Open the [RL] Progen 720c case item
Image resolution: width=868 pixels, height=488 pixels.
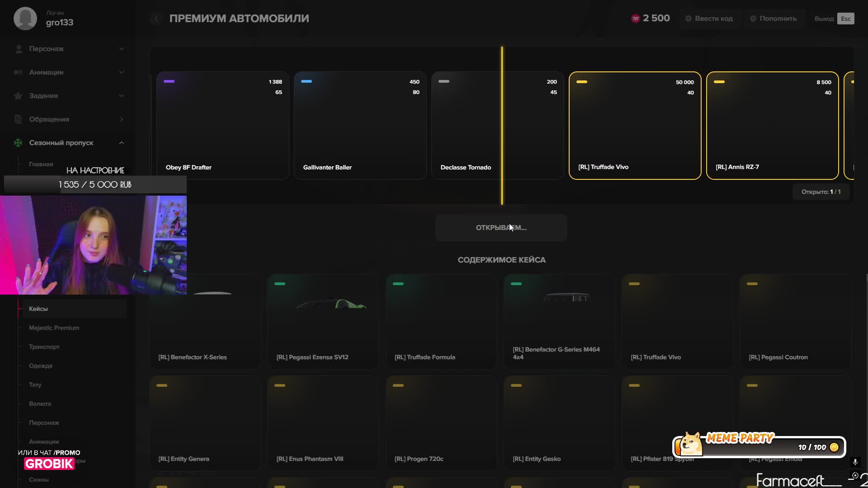(441, 423)
